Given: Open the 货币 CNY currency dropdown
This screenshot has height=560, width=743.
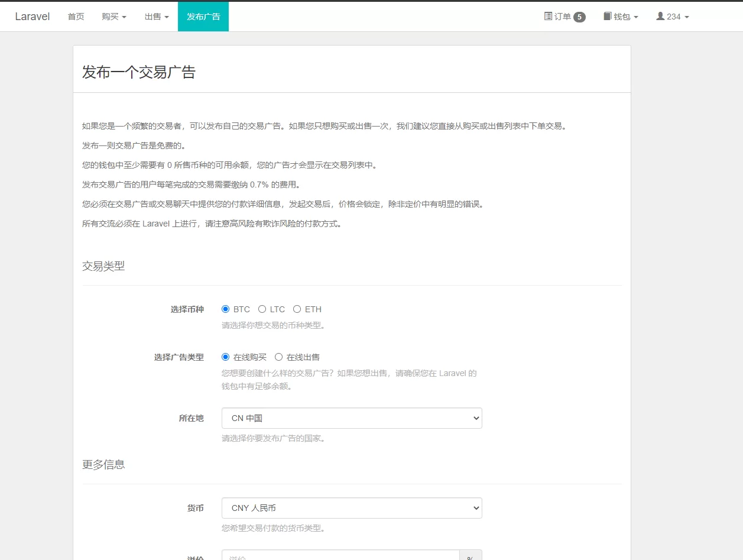Looking at the screenshot, I should click(x=352, y=508).
